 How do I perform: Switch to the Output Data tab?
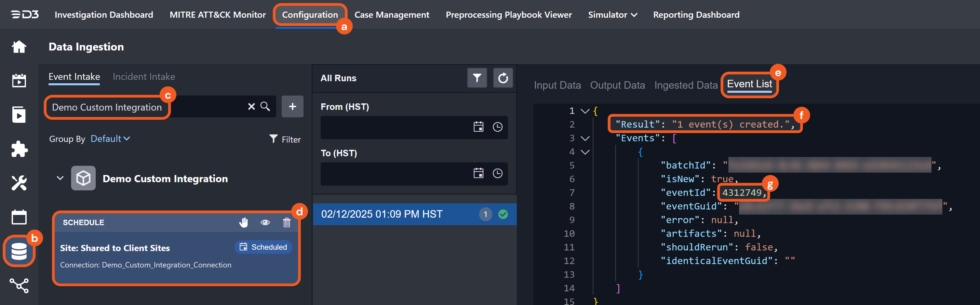pos(617,85)
